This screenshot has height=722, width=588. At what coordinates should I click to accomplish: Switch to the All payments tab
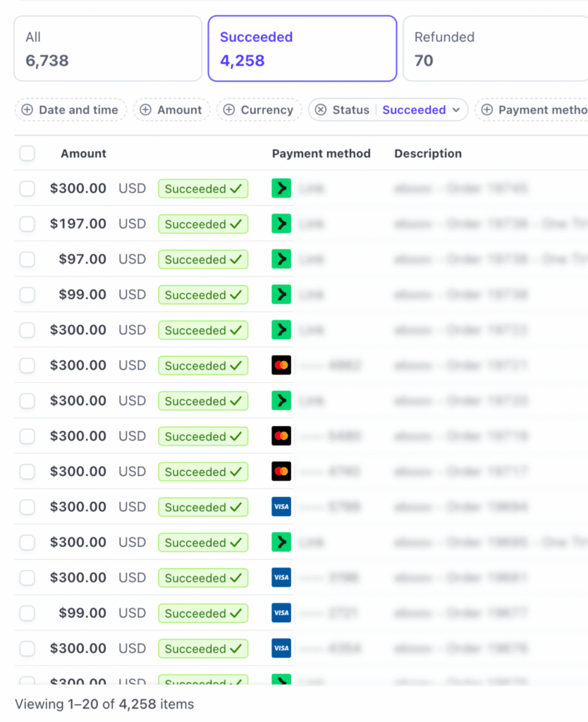coord(108,49)
